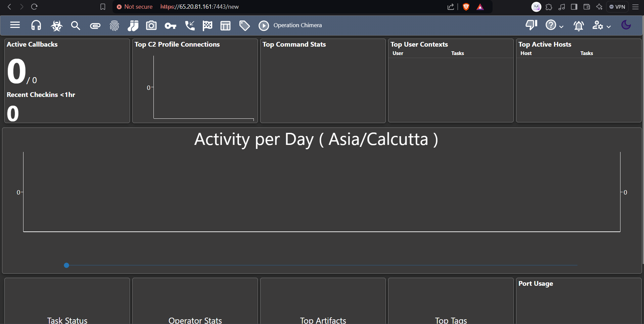Open the screenshots camera icon

click(151, 25)
